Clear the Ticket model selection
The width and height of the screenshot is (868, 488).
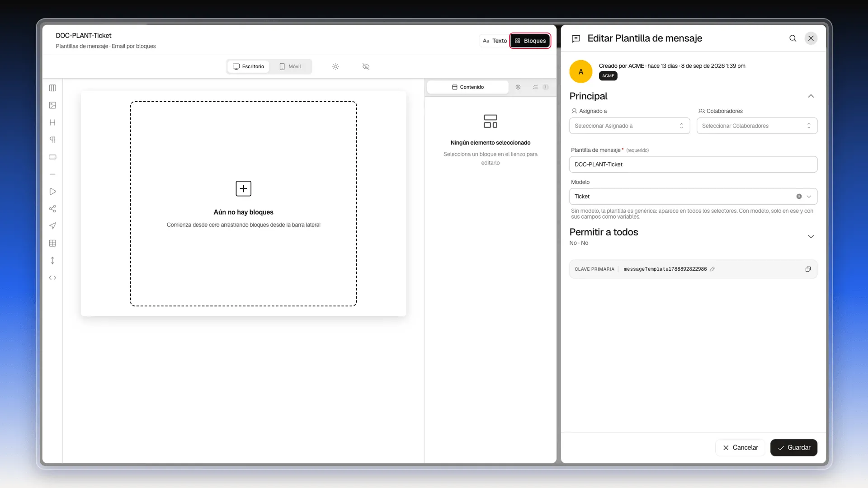[799, 197]
